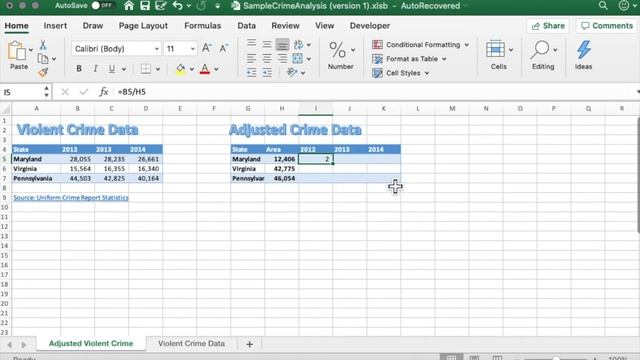
Task: Click Source: Uniform Crime Report Statistics link
Action: (71, 198)
